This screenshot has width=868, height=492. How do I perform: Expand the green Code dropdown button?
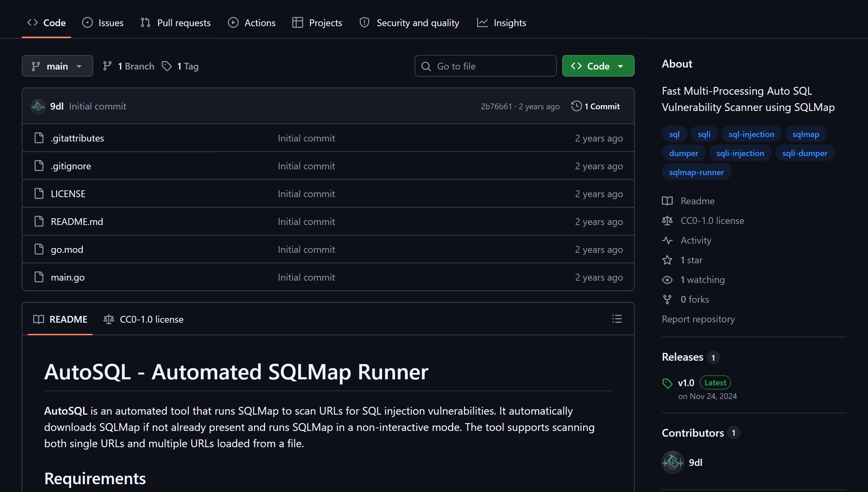[598, 66]
